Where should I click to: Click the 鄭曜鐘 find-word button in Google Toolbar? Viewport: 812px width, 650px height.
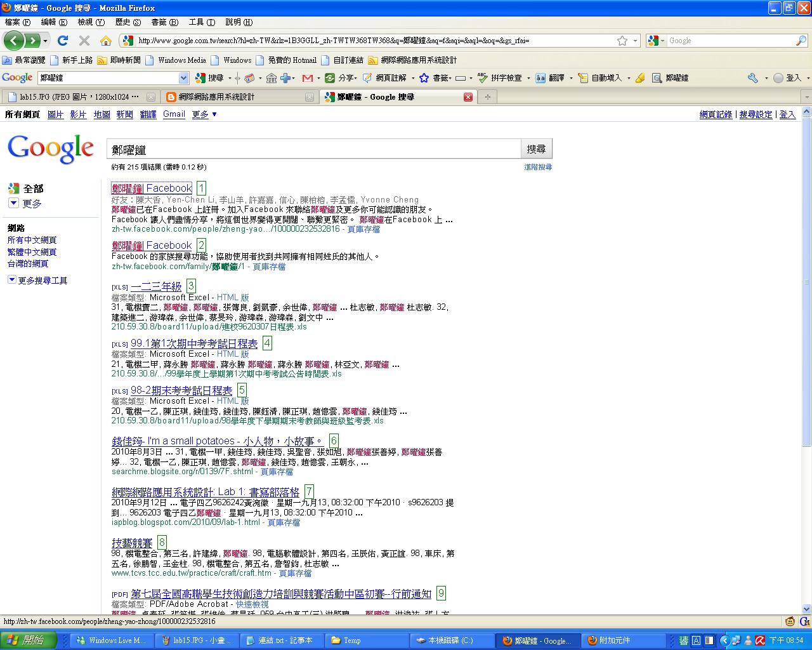(670, 78)
